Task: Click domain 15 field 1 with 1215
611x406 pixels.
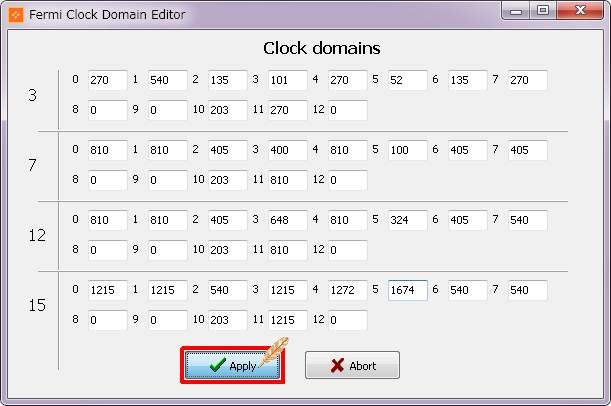Action: tap(168, 290)
